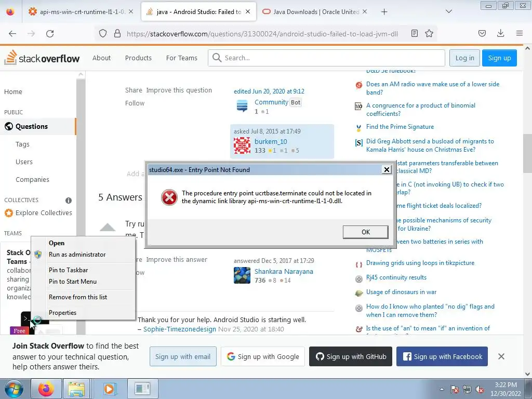Click the Collectives info icon
532x399 pixels.
tap(69, 201)
